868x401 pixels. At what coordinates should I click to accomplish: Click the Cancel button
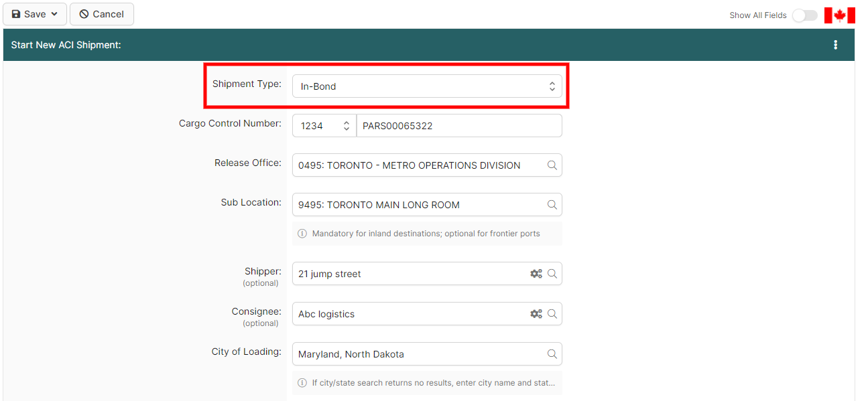coord(102,14)
